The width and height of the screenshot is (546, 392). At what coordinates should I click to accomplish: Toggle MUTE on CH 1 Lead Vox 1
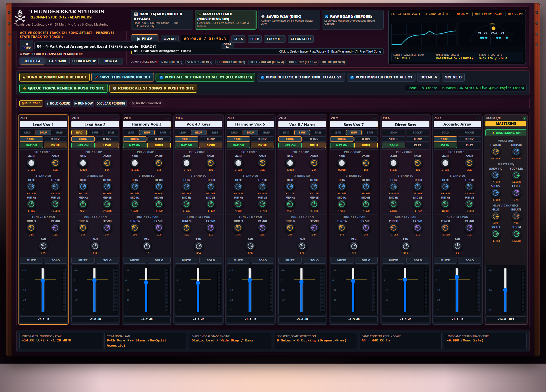tap(31, 260)
